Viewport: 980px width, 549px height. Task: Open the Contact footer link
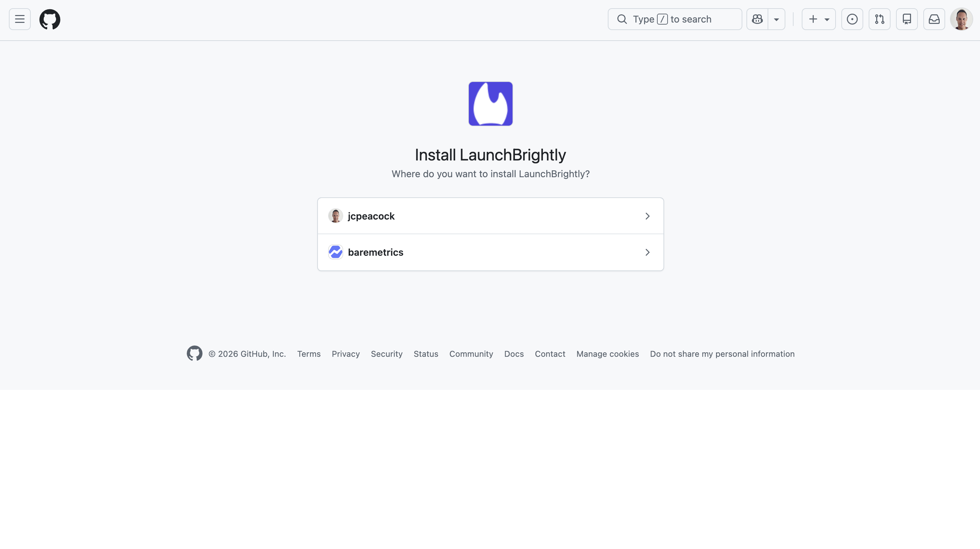550,354
